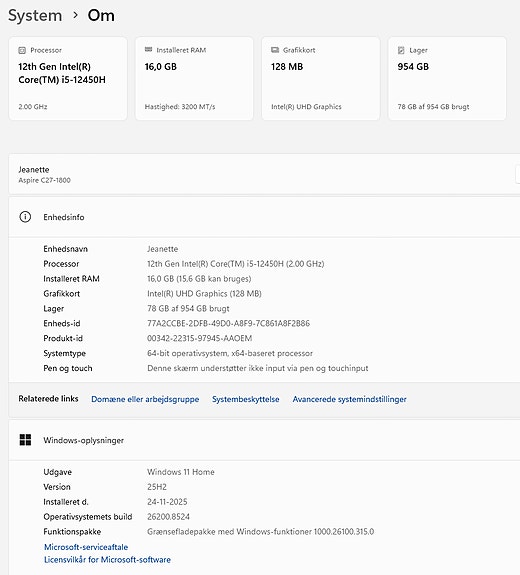The width and height of the screenshot is (520, 575).
Task: Open Systembeskyttelse link
Action: coord(246,399)
